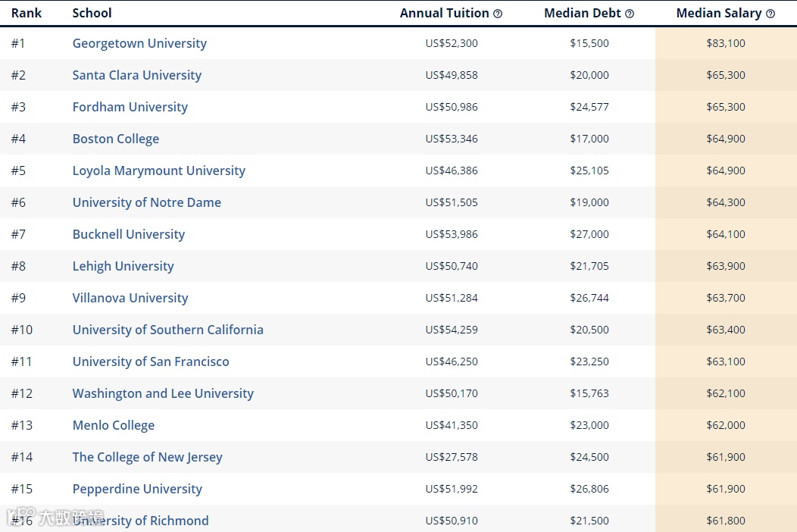Select the $62,000 median salary value
The height and width of the screenshot is (532, 797).
(726, 425)
